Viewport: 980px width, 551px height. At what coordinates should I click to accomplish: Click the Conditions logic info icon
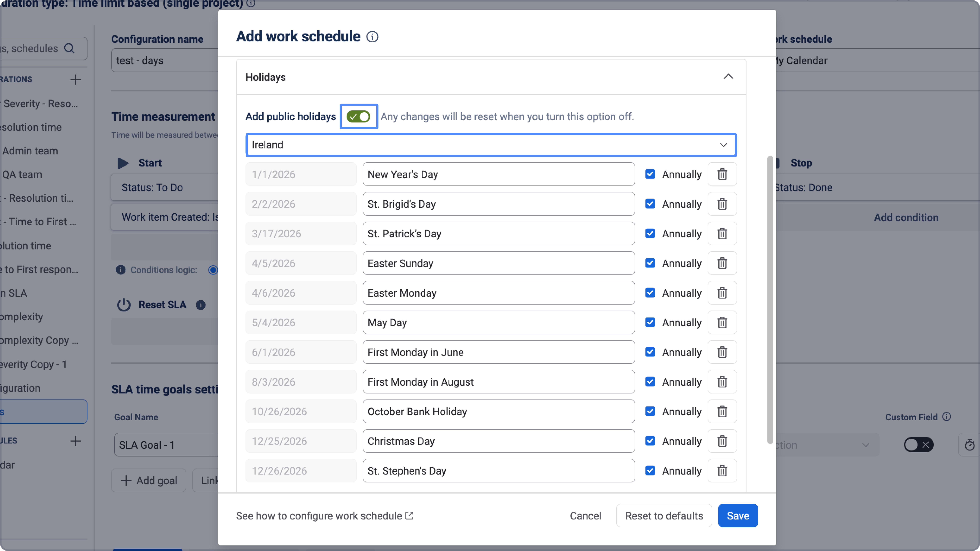click(x=121, y=270)
